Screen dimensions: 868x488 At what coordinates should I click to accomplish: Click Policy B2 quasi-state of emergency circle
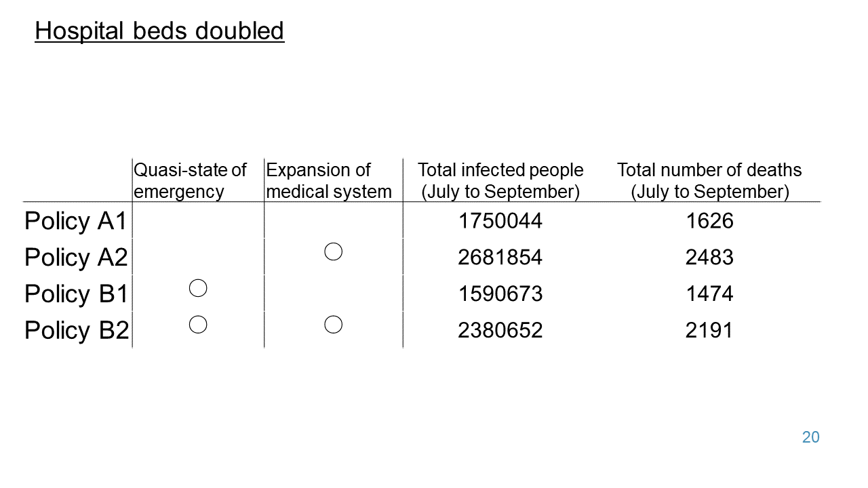[198, 325]
